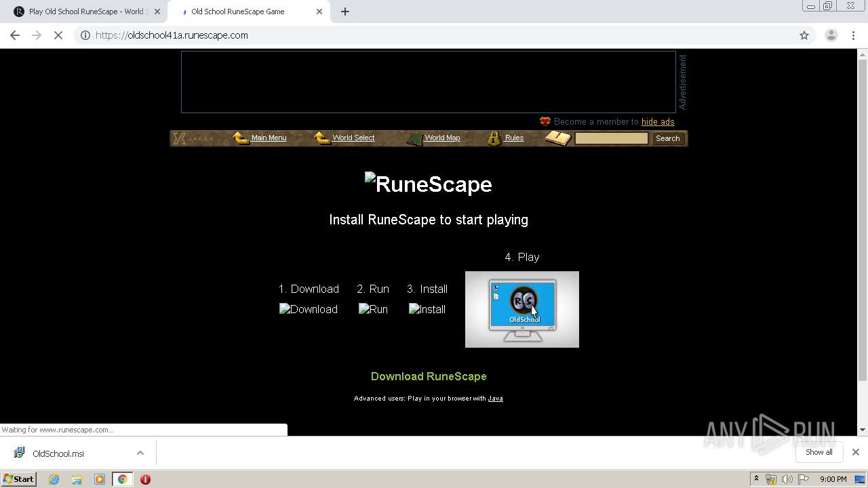Click Download RuneScape green link

[x=429, y=376]
